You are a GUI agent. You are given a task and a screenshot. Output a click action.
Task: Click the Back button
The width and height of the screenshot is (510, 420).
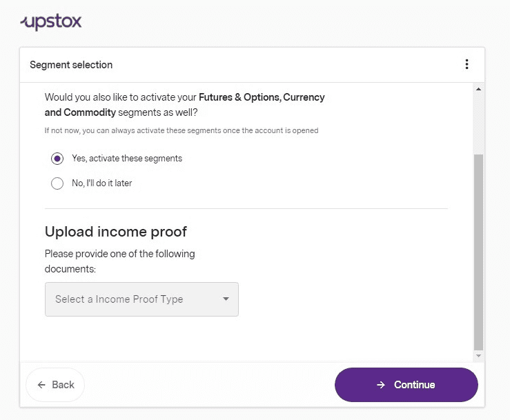pos(55,385)
